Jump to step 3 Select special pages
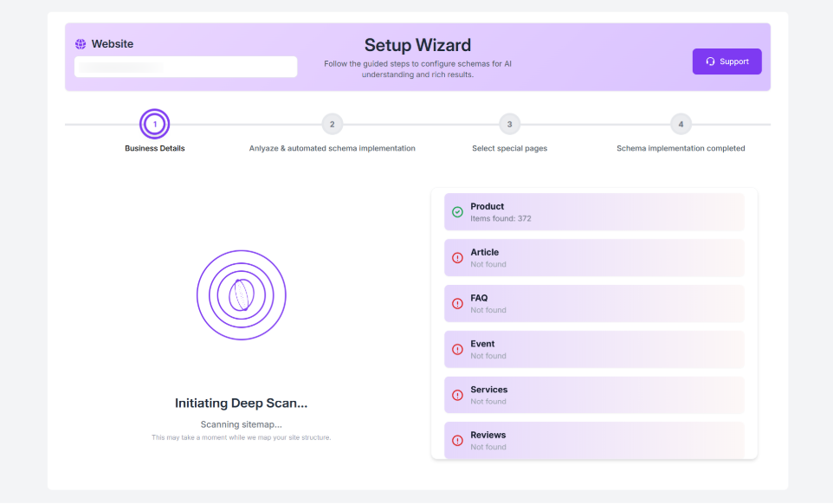 [509, 125]
